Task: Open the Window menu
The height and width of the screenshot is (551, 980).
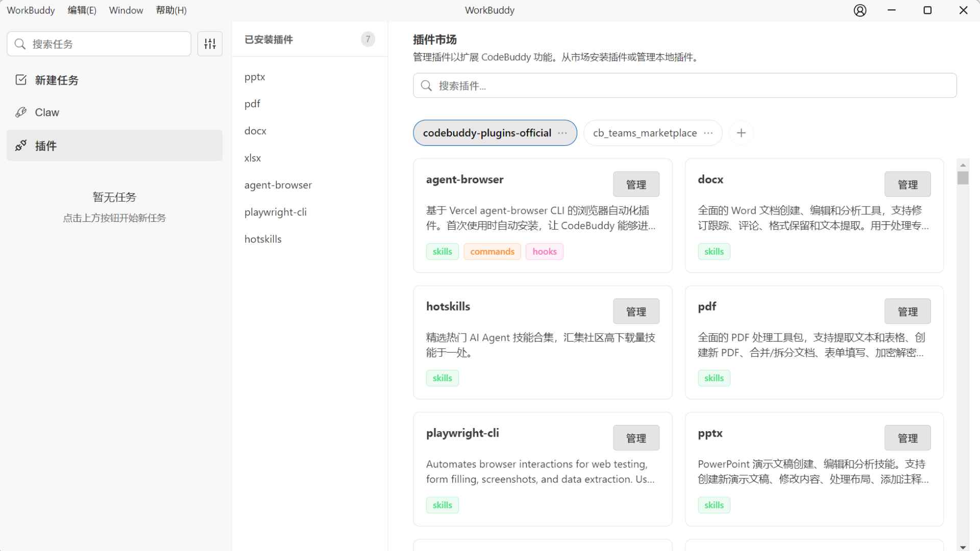Action: click(126, 10)
